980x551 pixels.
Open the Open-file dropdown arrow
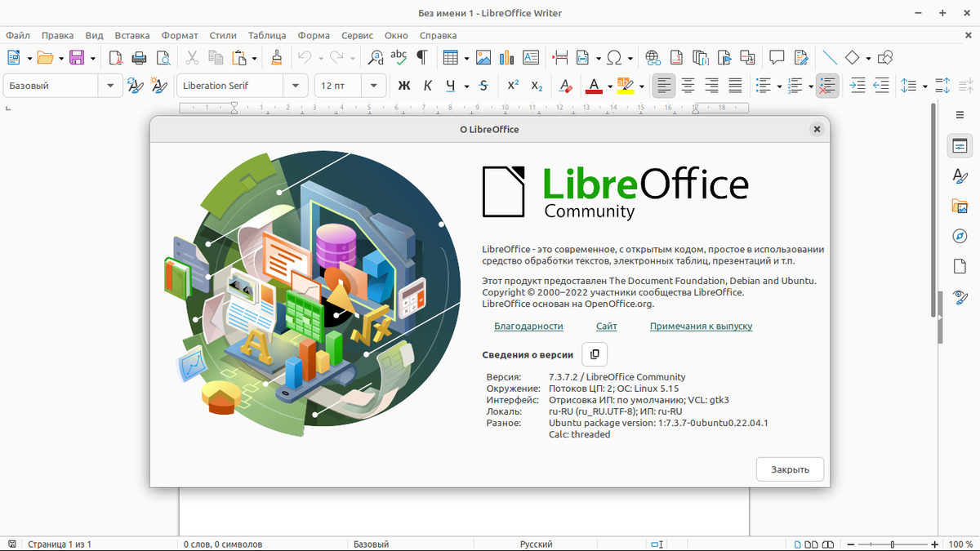[61, 58]
